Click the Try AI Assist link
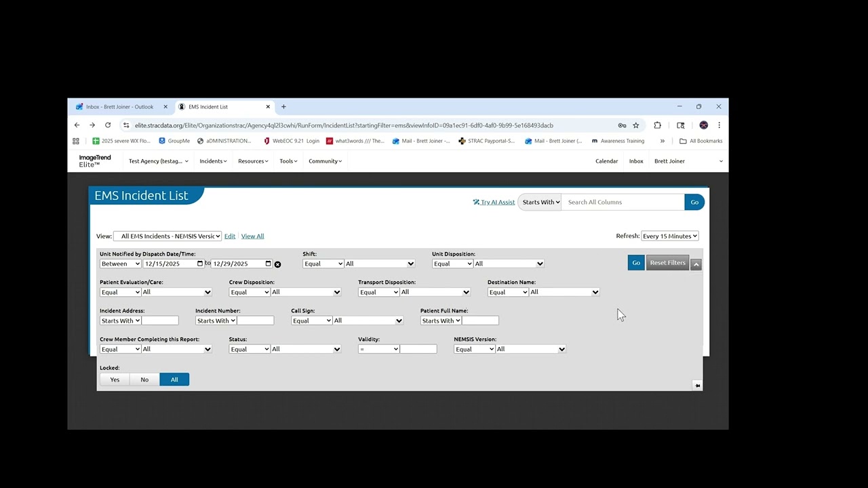This screenshot has width=868, height=488. [494, 202]
